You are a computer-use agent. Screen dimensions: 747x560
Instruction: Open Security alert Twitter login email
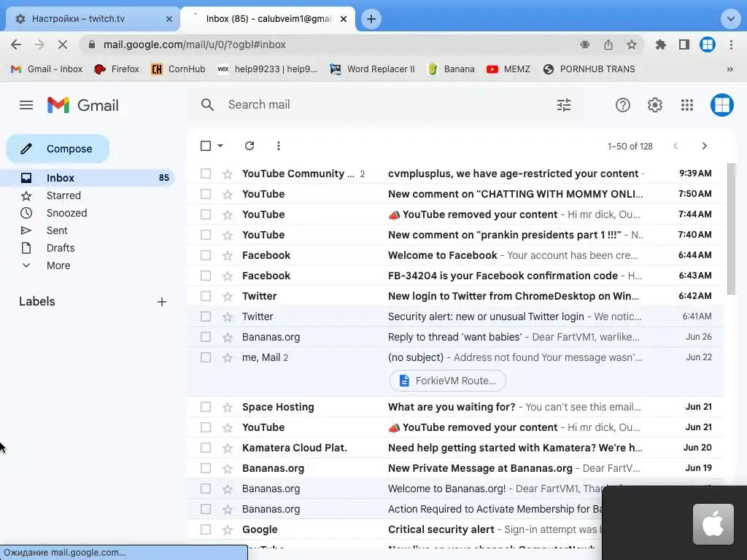pos(455,316)
